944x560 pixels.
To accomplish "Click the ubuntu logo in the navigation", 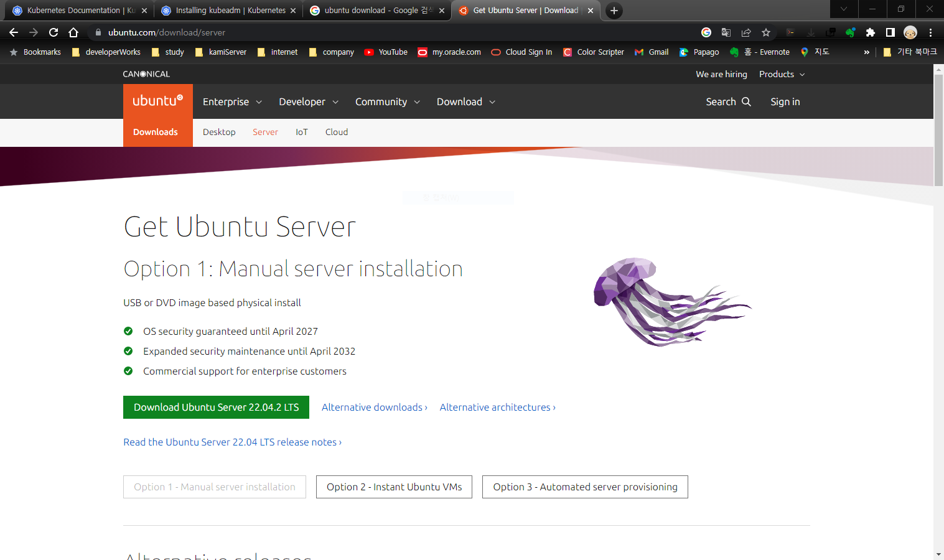I will [158, 101].
